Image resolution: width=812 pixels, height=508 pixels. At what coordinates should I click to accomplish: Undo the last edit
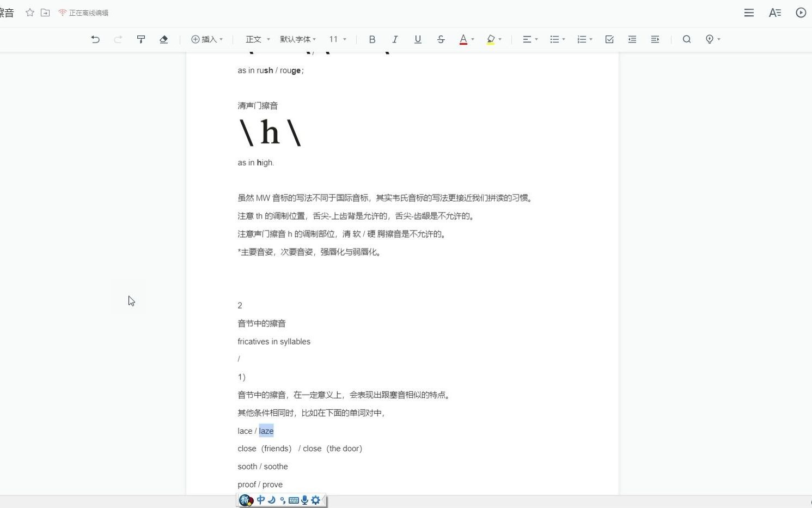(95, 39)
